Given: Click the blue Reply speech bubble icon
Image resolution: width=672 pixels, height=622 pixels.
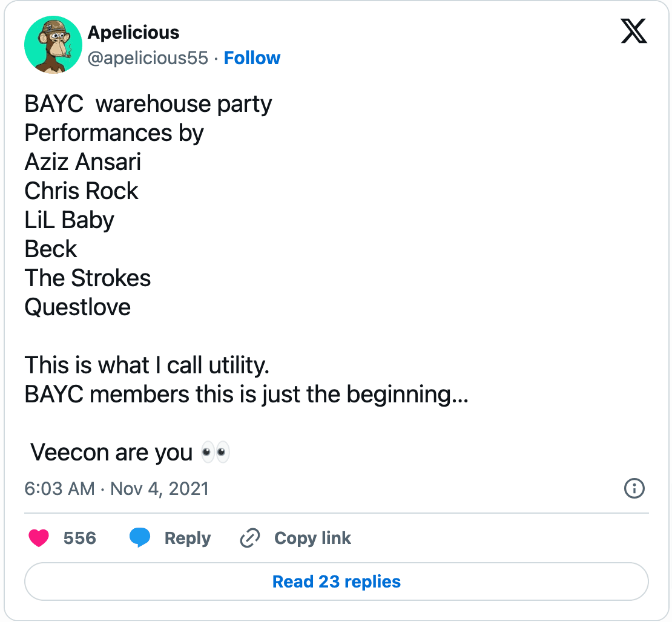Looking at the screenshot, I should (x=140, y=537).
